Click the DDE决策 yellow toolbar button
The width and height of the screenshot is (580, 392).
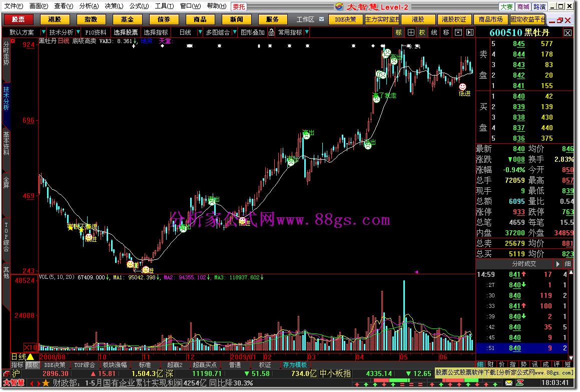345,19
